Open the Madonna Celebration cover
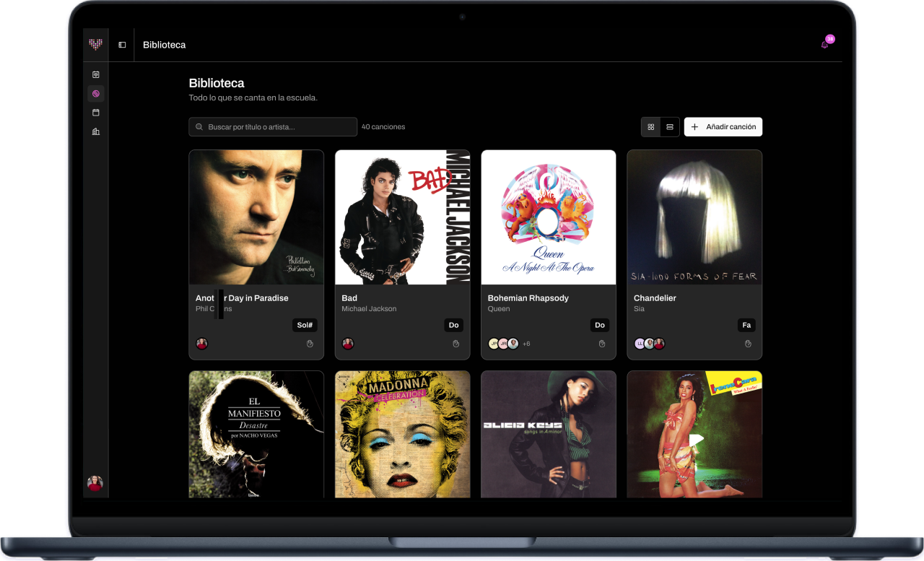The width and height of the screenshot is (924, 561). [x=403, y=435]
